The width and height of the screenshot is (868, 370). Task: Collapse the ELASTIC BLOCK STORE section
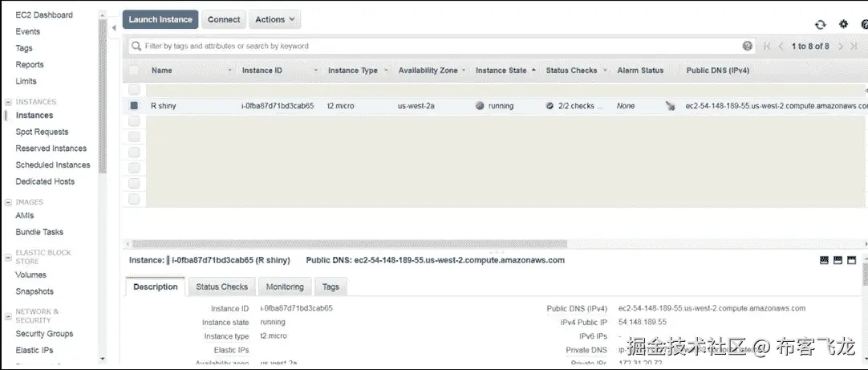point(8,257)
